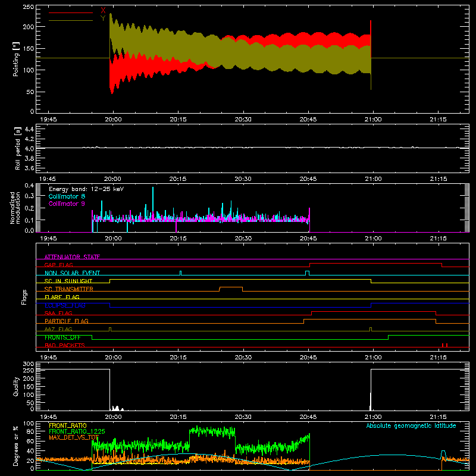The image size is (476, 476).
Task: Click the GAP_FLAG label
Action: tap(58, 265)
